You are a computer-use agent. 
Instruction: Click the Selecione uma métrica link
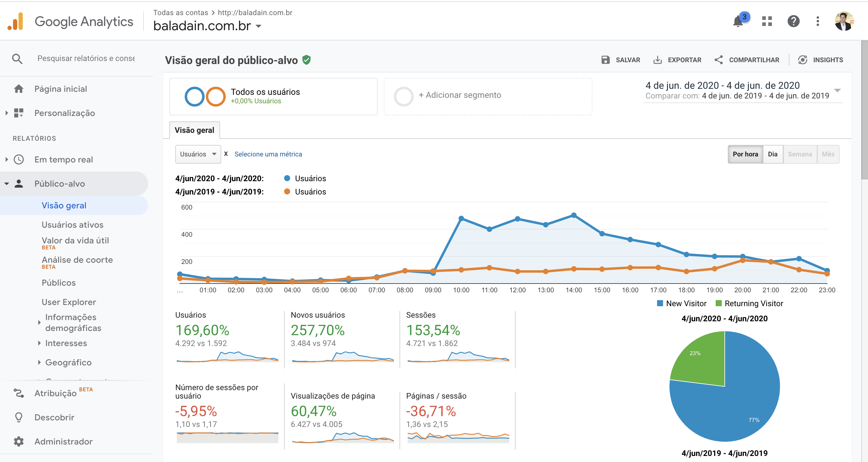[268, 154]
